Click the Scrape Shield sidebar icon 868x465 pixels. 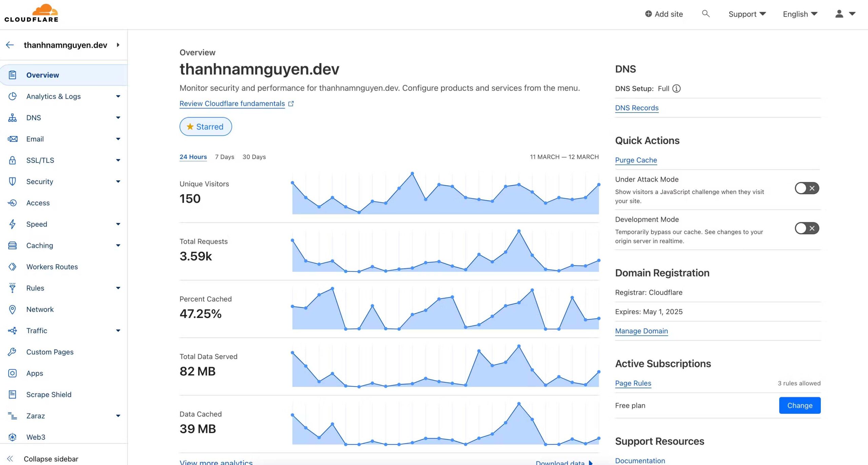tap(12, 395)
